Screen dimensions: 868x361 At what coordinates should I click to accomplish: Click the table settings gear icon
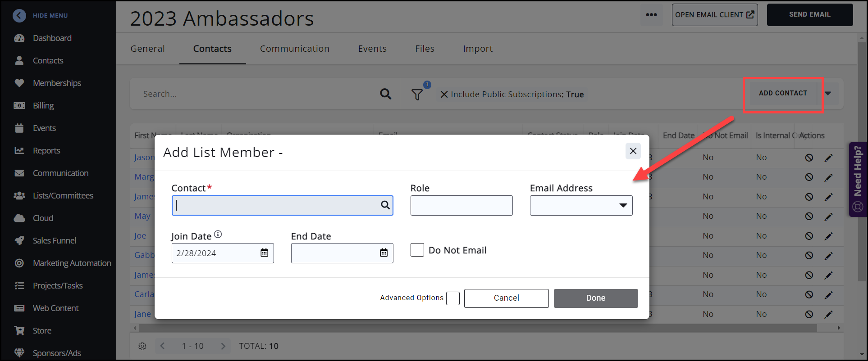coord(142,346)
